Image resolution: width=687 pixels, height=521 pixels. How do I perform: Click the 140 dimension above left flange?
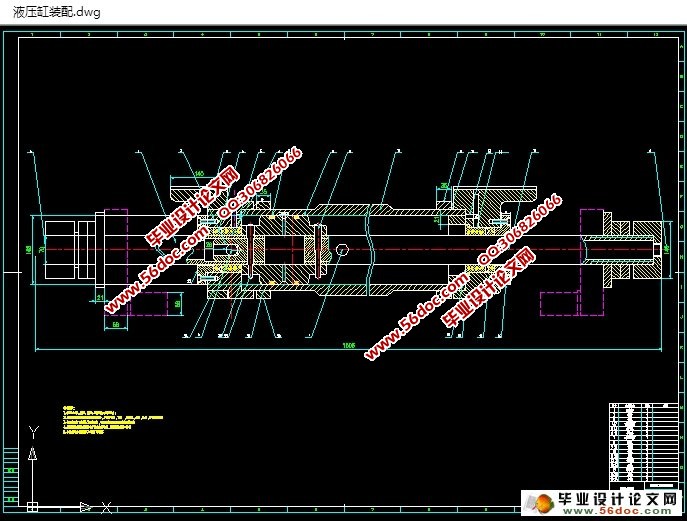tap(198, 174)
